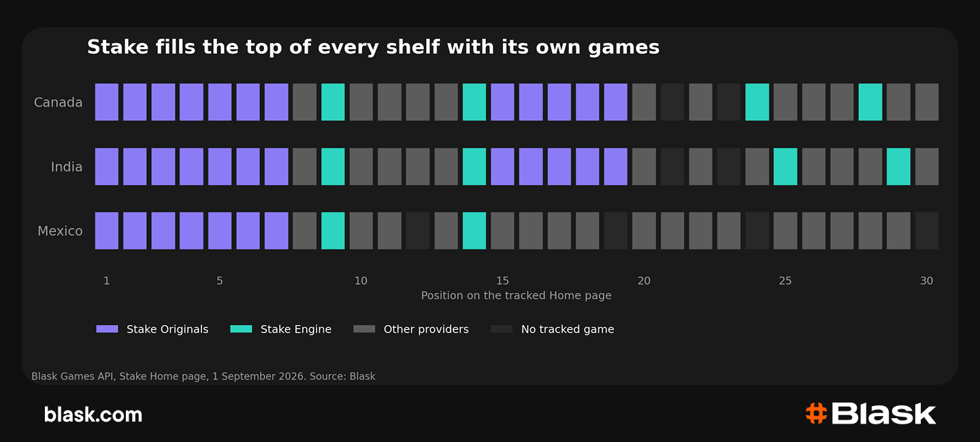
Task: Click the Stake Engine legend swatch
Action: 241,329
